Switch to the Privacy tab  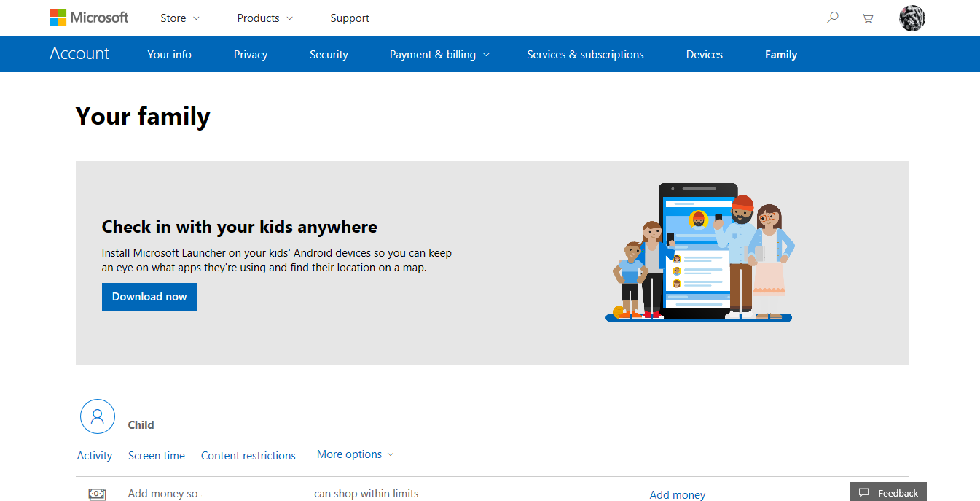pyautogui.click(x=251, y=55)
